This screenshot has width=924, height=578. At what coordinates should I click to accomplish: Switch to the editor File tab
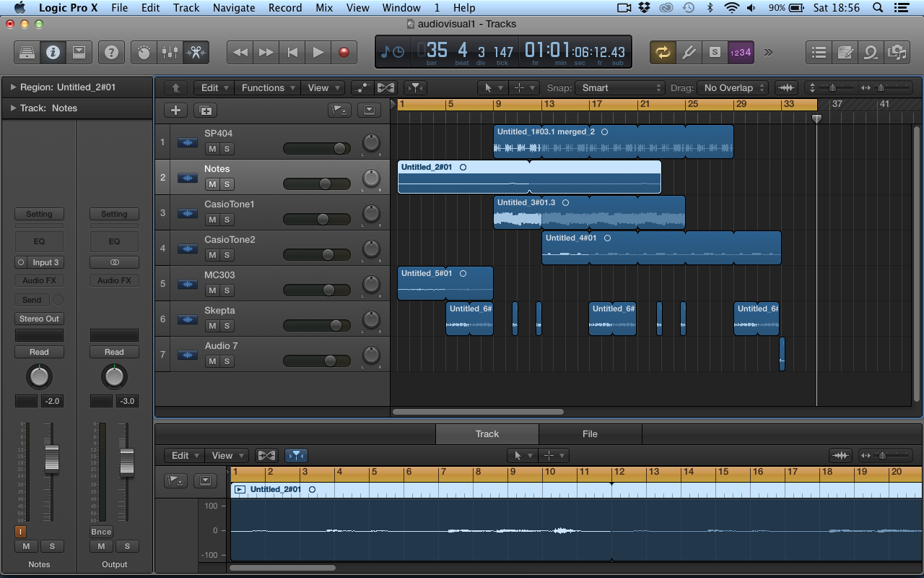click(x=590, y=434)
